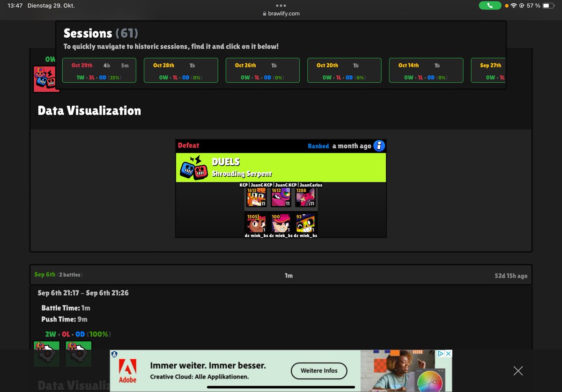Open the Oct 14th session card
Viewport: 562px width, 392px height.
(426, 71)
